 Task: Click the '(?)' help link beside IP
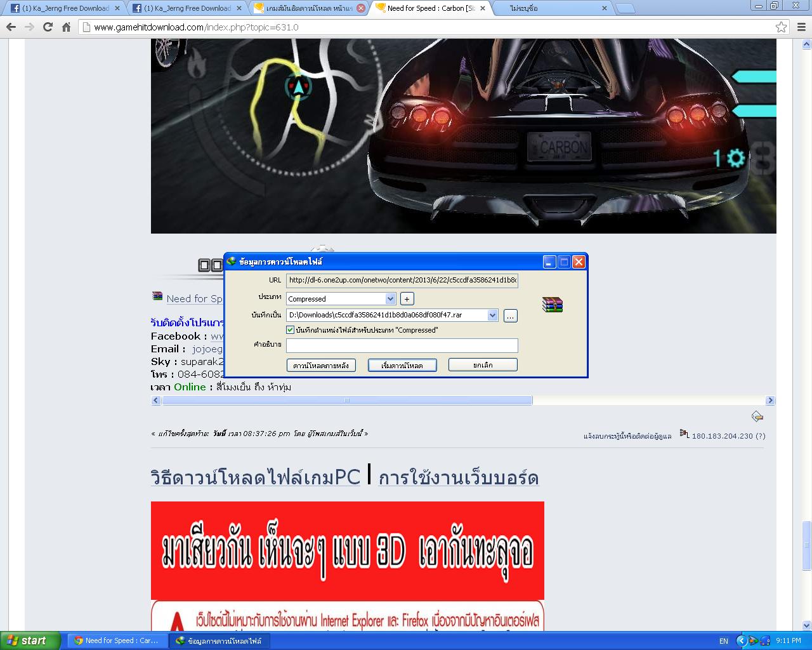coord(760,436)
